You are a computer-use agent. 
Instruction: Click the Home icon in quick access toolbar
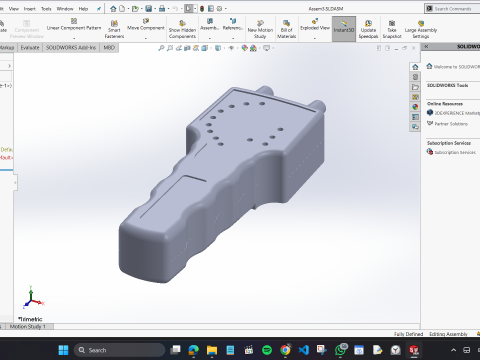point(113,9)
